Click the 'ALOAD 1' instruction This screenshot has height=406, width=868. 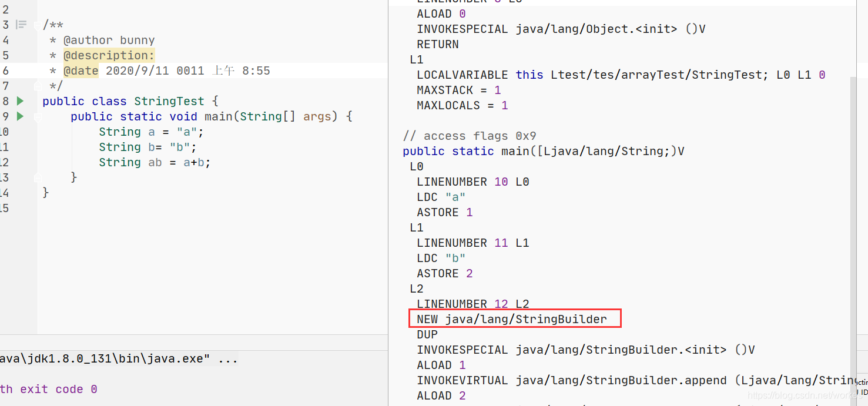(441, 365)
